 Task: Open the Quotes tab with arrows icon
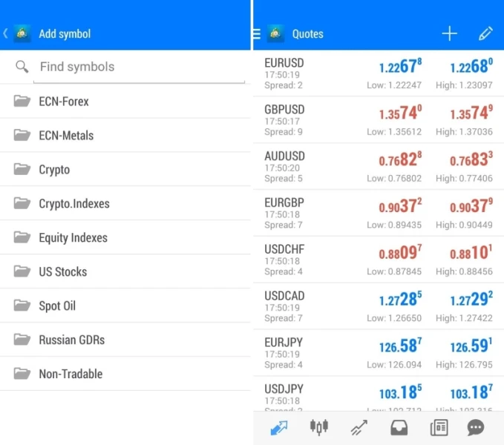[x=278, y=428]
